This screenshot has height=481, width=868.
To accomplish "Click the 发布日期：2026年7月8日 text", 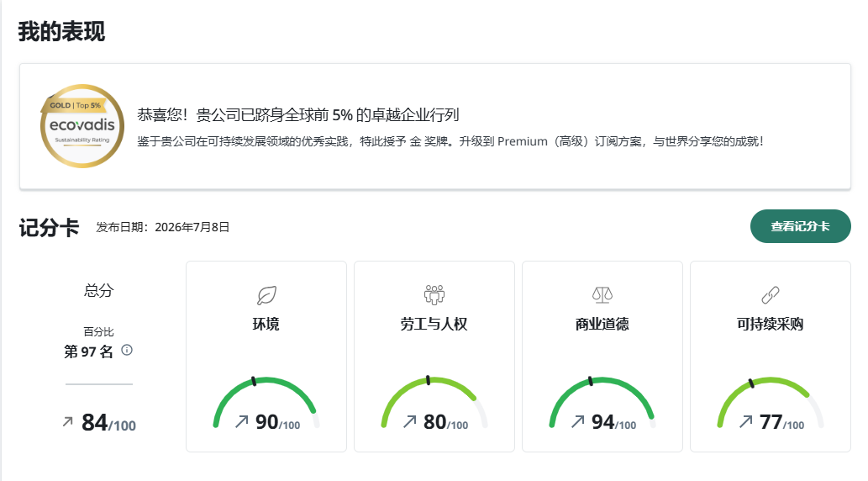I will point(163,227).
